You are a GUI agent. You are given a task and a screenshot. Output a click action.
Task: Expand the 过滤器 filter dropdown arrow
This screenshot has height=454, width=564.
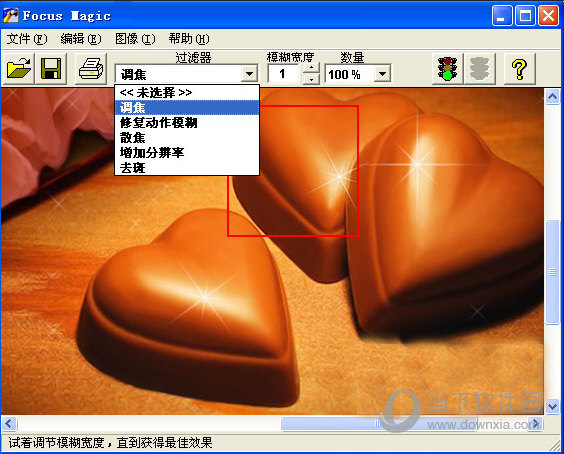pos(249,74)
